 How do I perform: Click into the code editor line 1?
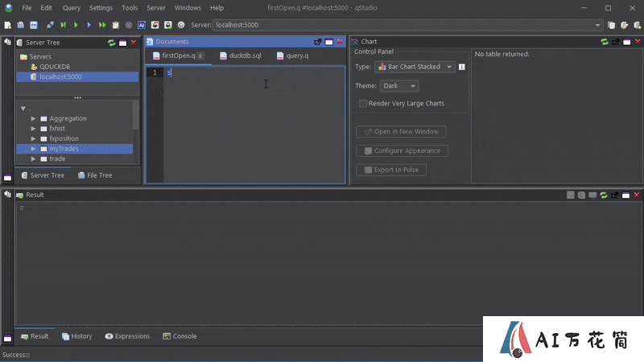[254, 72]
